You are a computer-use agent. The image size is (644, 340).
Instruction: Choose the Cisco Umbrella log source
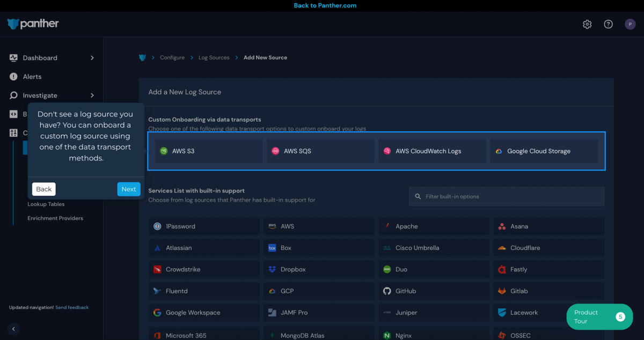coord(433,248)
